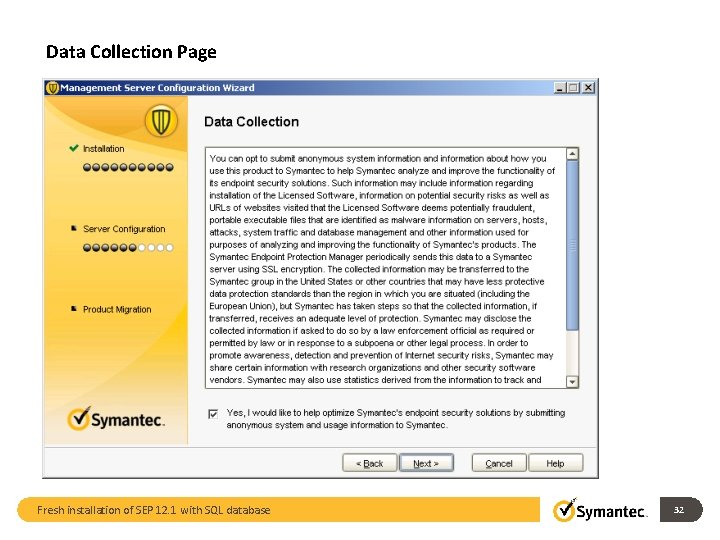Select the Server Configuration step
The image size is (720, 540).
[124, 229]
